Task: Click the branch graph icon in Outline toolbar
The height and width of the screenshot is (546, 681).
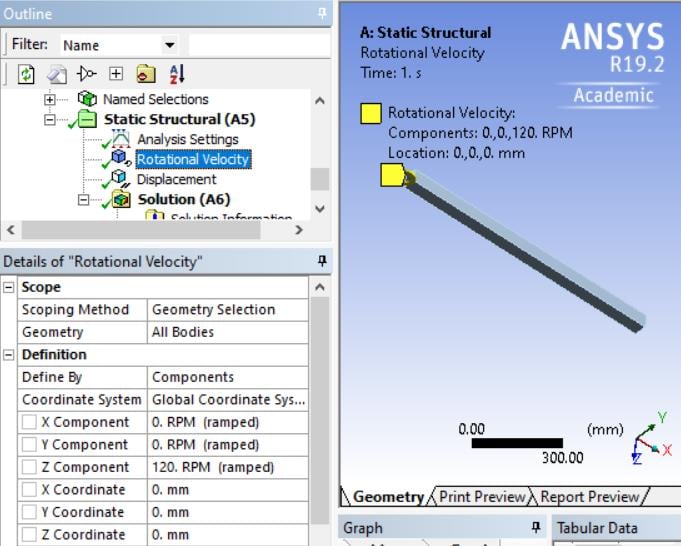Action: pyautogui.click(x=86, y=73)
